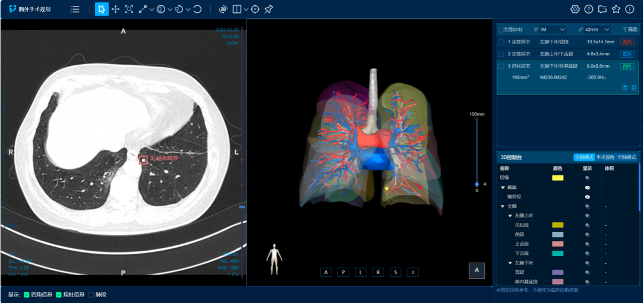Activate the pan/move tool
Screen dimensions: 644x303
pos(115,10)
